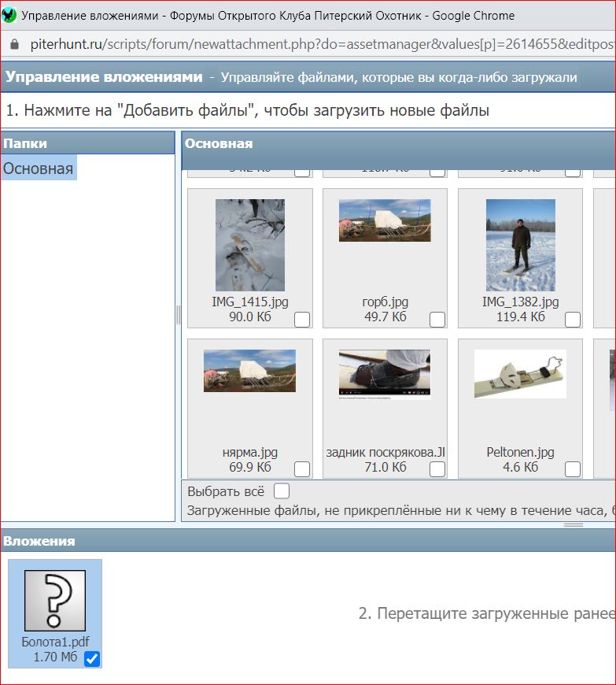616x685 pixels.
Task: Uncheck the Болота1.pdf attachment checkbox
Action: [x=92, y=658]
